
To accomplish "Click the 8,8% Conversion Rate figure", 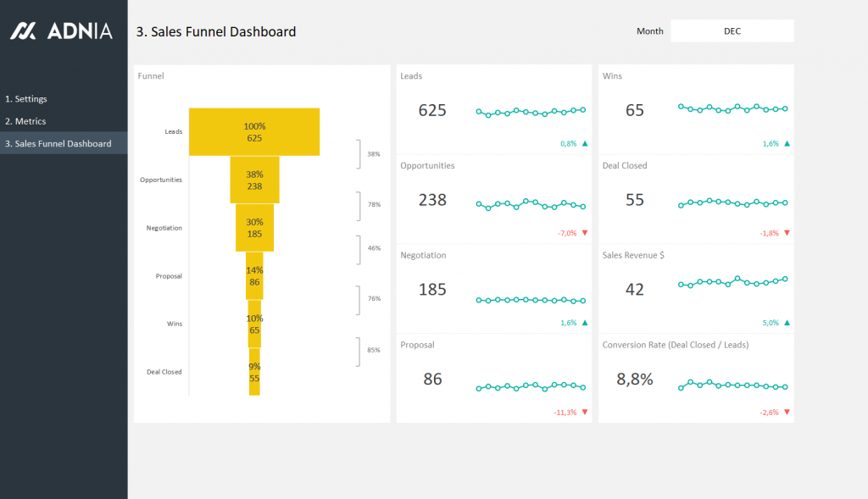I will 636,380.
